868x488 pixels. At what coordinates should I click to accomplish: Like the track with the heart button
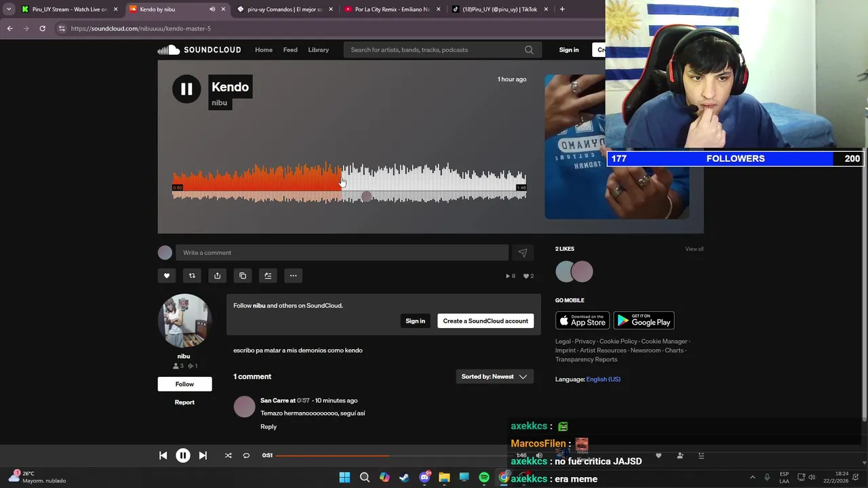tap(167, 276)
